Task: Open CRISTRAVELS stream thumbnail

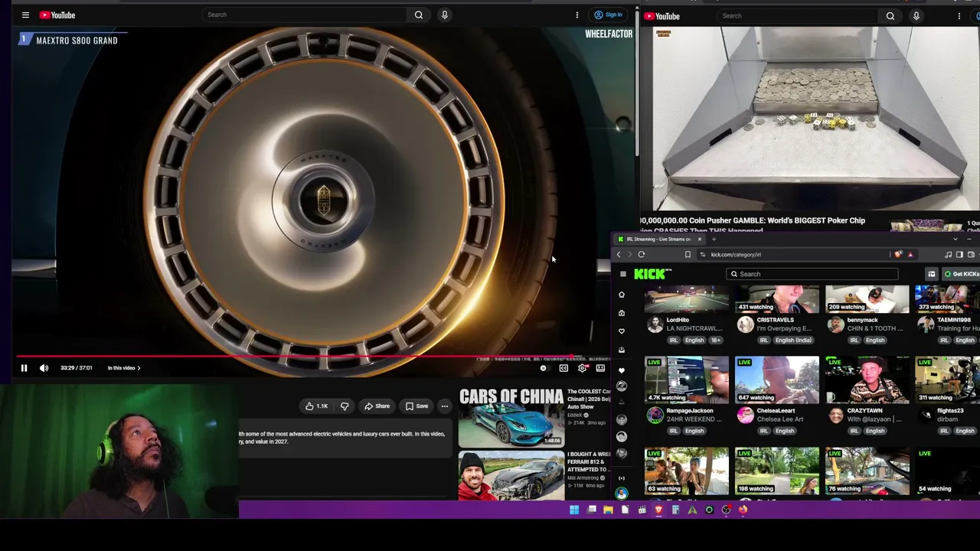Action: (776, 298)
